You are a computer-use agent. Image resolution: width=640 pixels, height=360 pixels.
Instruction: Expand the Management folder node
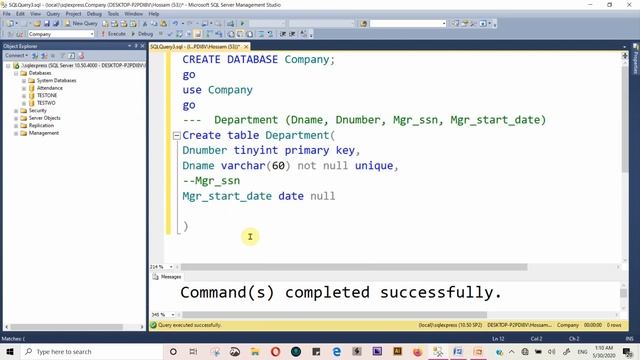tap(16, 133)
